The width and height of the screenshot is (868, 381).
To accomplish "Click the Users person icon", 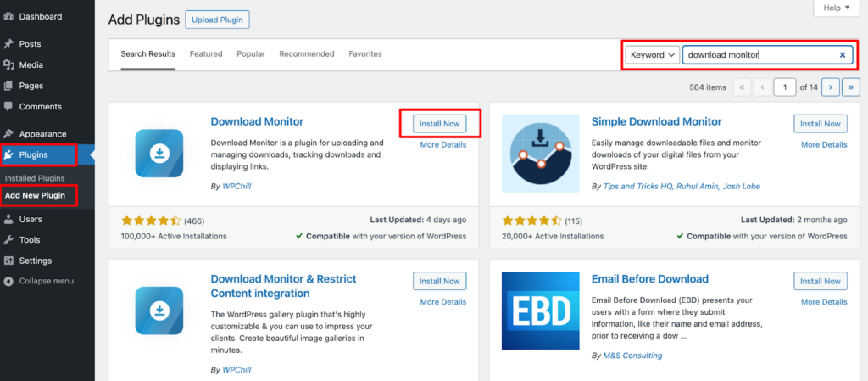I will 8,219.
